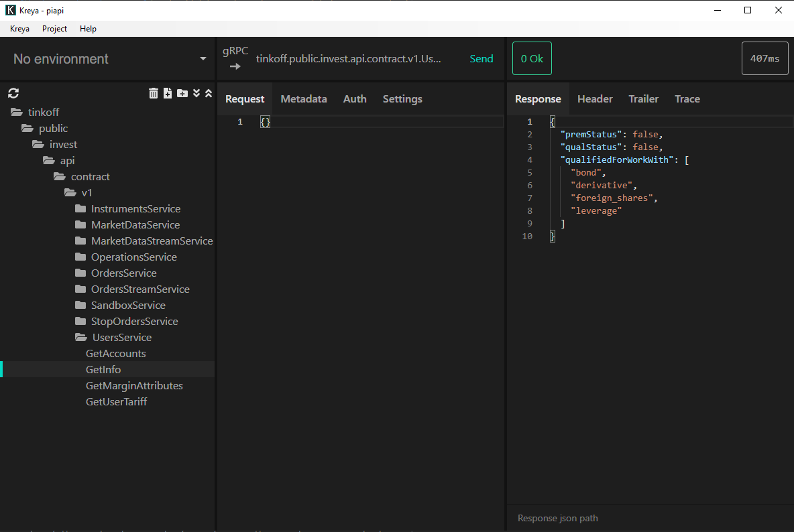Click the Response json path field
The image size is (794, 532).
pyautogui.click(x=649, y=518)
